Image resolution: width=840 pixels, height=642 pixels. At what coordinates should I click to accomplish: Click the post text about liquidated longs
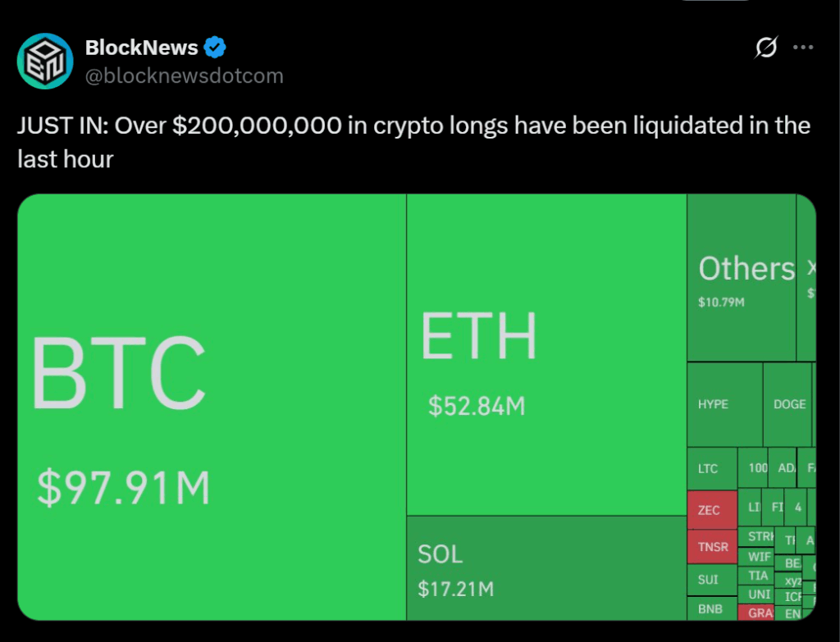[x=413, y=141]
